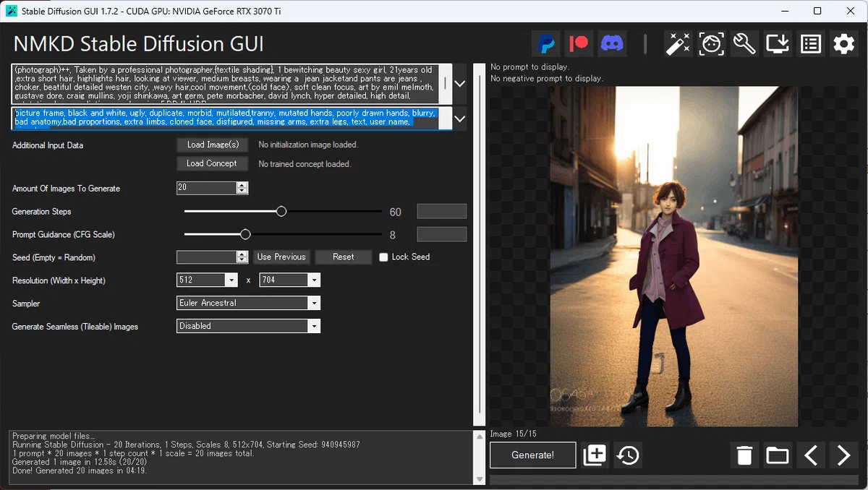868x490 pixels.
Task: Click the Load Concept button
Action: point(213,163)
